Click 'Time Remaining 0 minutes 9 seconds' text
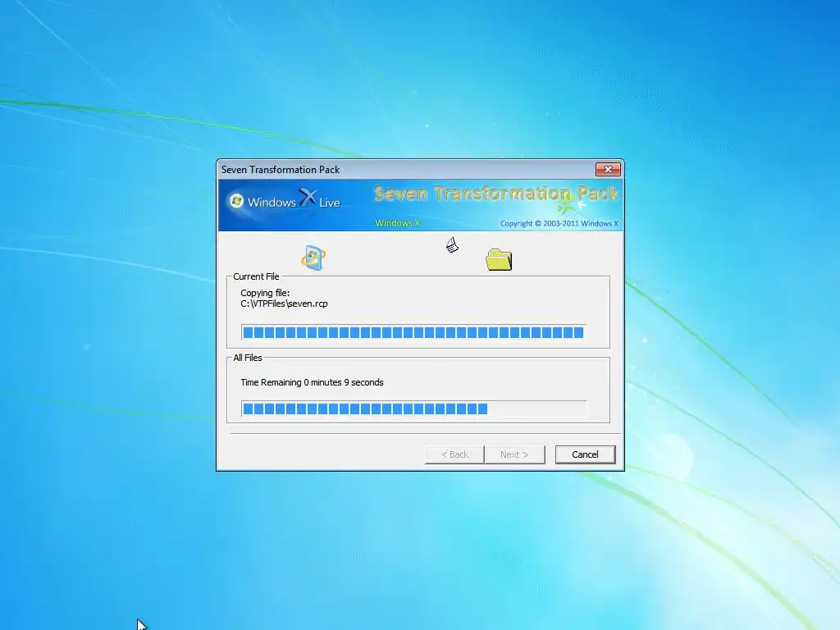Image resolution: width=840 pixels, height=630 pixels. tap(312, 382)
